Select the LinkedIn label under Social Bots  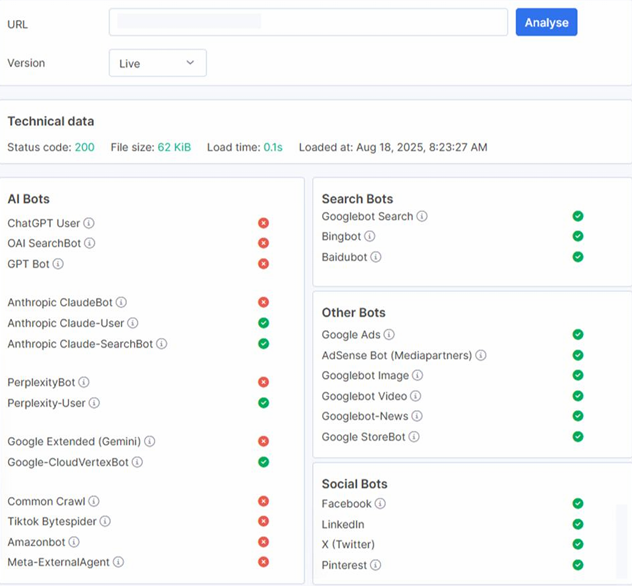click(343, 524)
